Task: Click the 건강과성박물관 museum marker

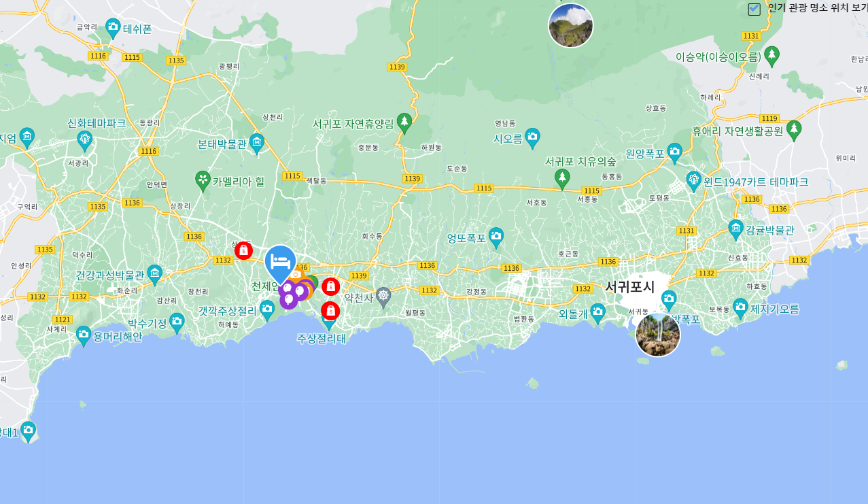Action: tap(155, 274)
